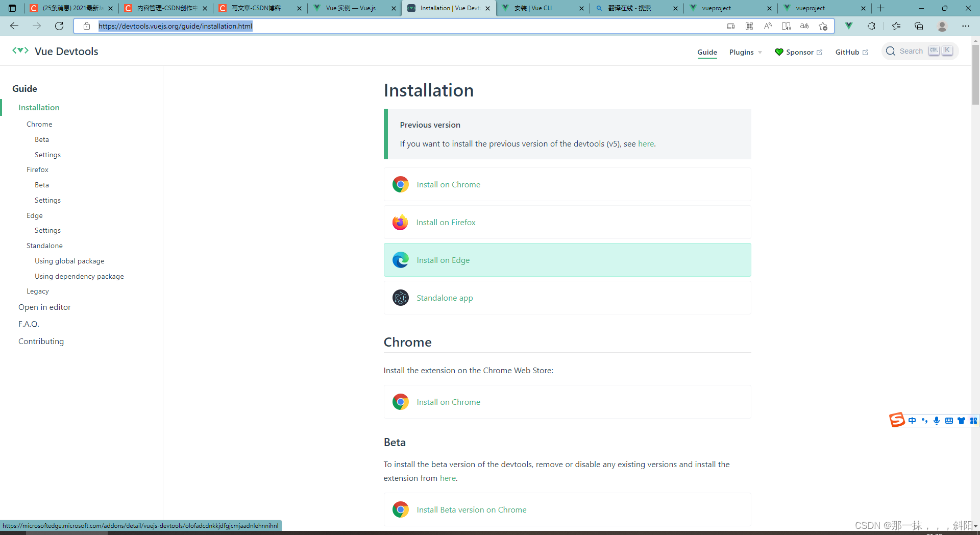Viewport: 980px width, 535px height.
Task: Open the Contributing page
Action: (x=41, y=341)
